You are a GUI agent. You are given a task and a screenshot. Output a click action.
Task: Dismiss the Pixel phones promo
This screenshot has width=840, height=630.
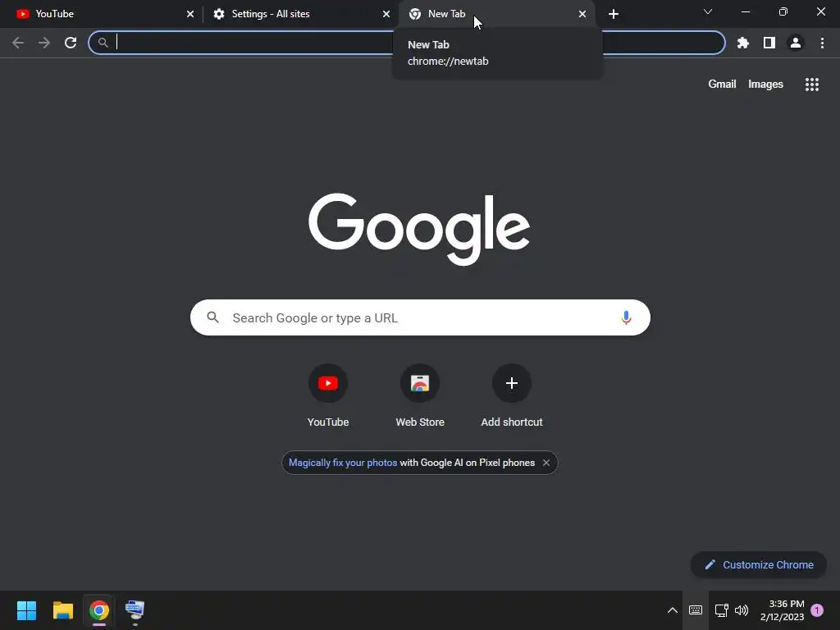coord(546,463)
